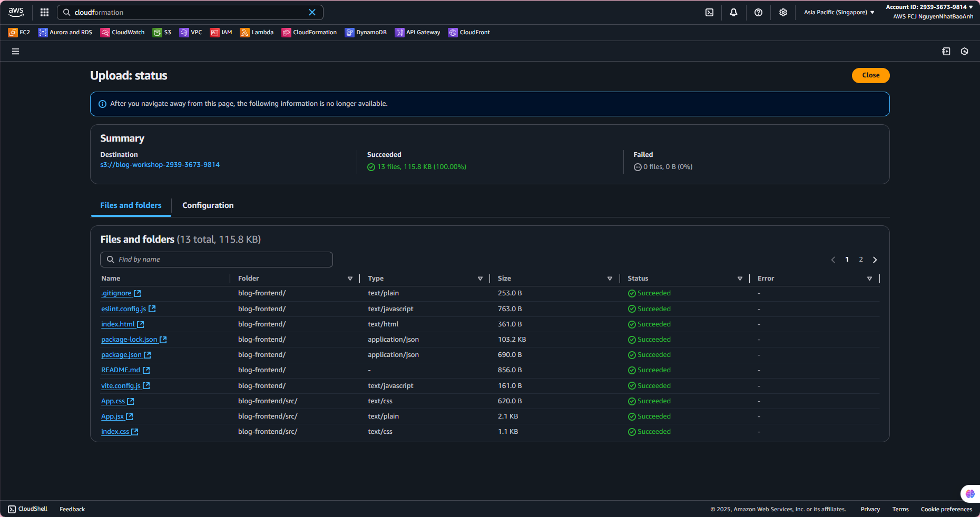
Task: Go to page 2 of files
Action: point(861,260)
